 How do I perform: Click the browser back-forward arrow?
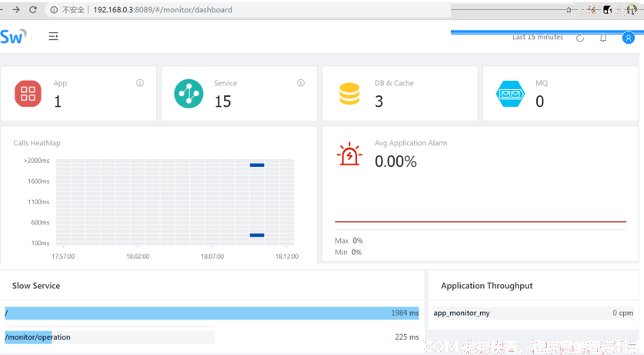click(15, 9)
